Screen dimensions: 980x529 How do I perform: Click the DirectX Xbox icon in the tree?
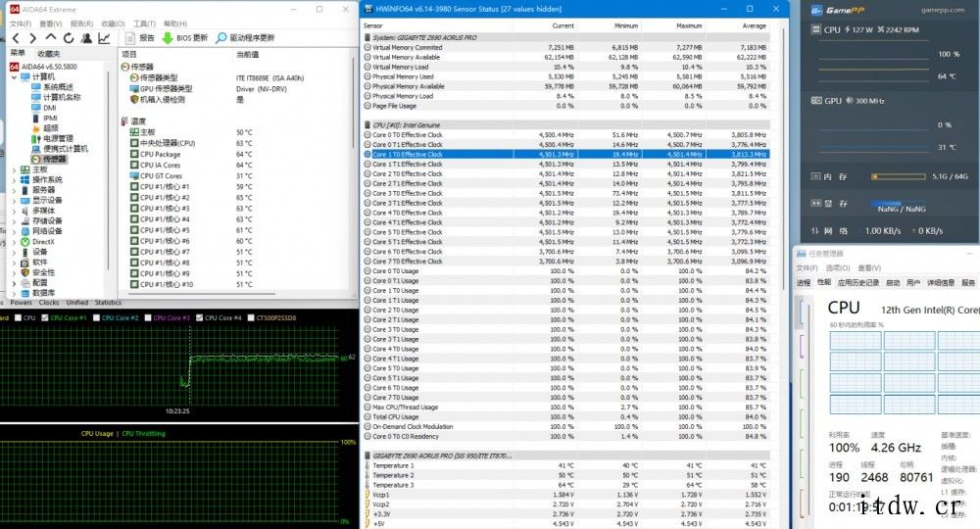pyautogui.click(x=25, y=242)
